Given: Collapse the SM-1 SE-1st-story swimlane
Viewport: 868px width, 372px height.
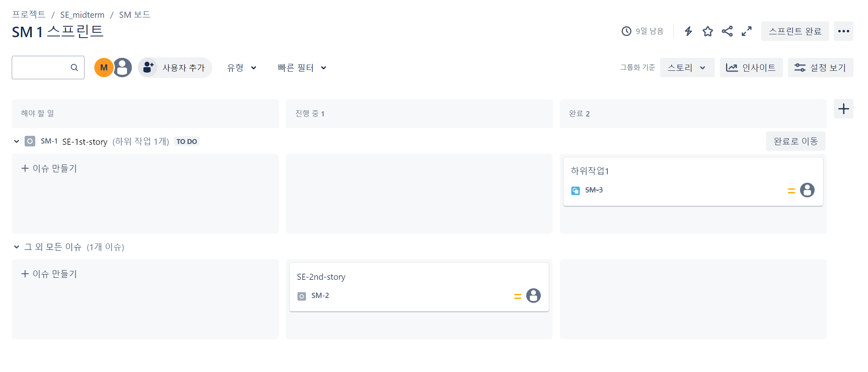Looking at the screenshot, I should click(x=17, y=141).
